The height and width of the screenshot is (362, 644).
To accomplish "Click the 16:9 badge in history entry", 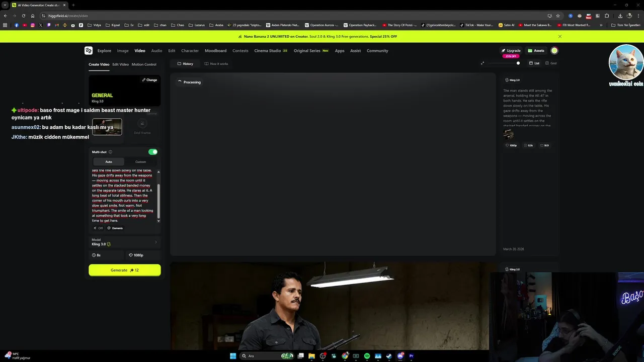I will coord(544,145).
